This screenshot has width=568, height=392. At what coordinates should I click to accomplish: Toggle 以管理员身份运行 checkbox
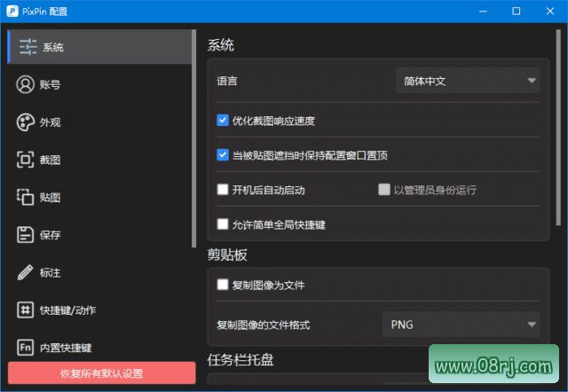[x=384, y=189]
